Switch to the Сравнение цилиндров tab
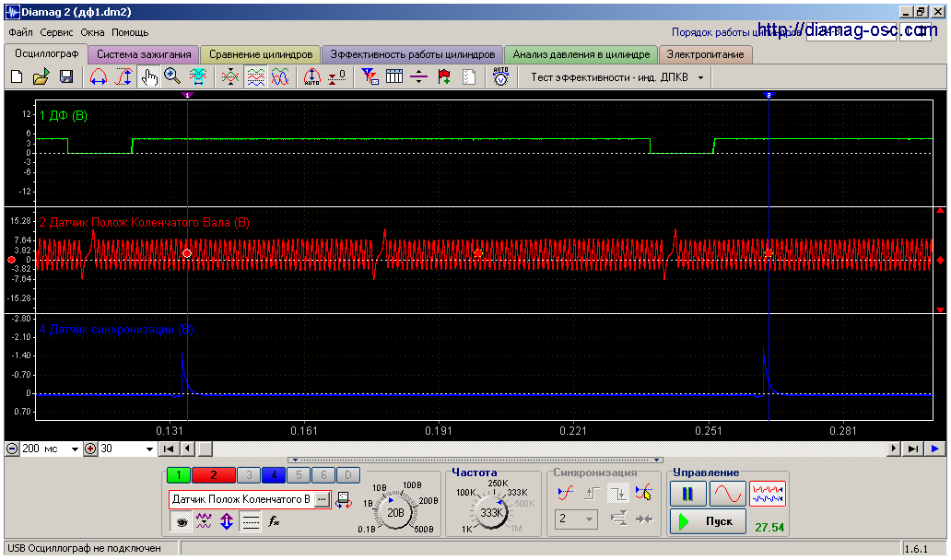Viewport: 951px width, 560px height. (x=261, y=54)
